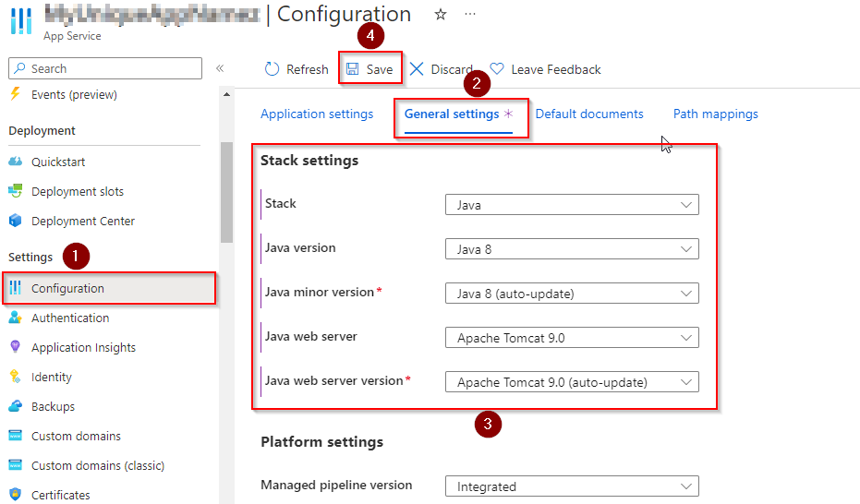Click the Quickstart cloud icon
860x504 pixels.
click(x=16, y=161)
